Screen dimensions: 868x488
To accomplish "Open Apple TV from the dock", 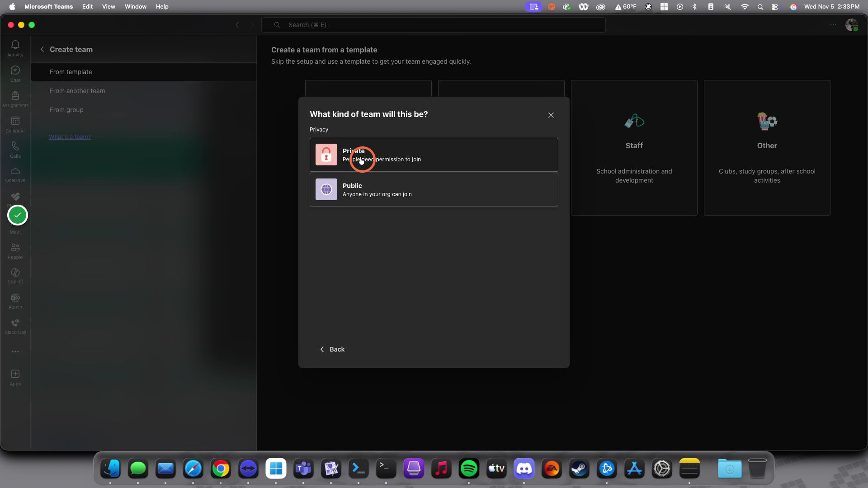I will 496,469.
